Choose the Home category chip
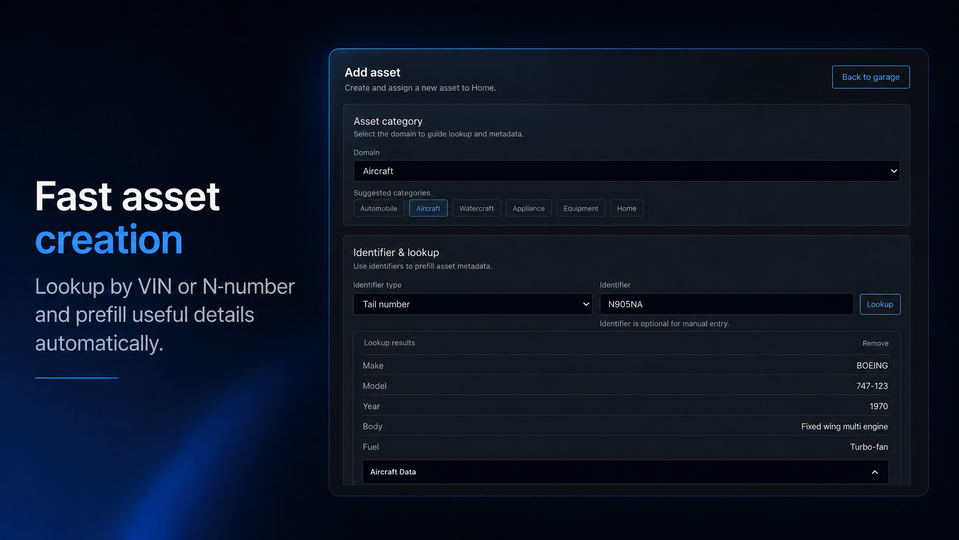The image size is (959, 540). [626, 209]
